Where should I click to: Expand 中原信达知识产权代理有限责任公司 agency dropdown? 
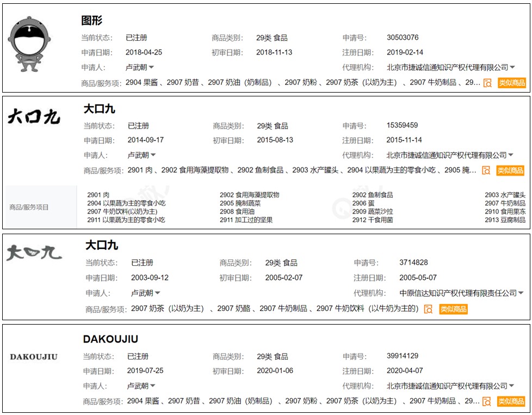point(521,293)
